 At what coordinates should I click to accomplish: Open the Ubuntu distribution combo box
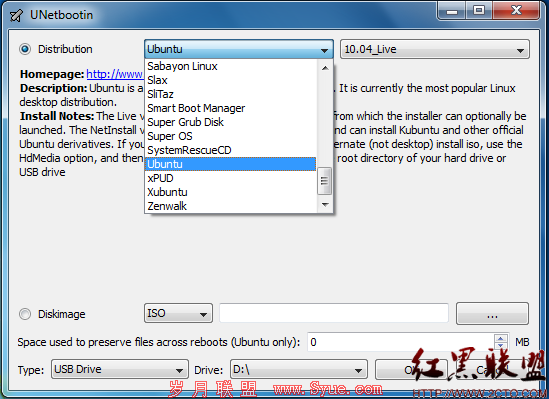click(238, 49)
